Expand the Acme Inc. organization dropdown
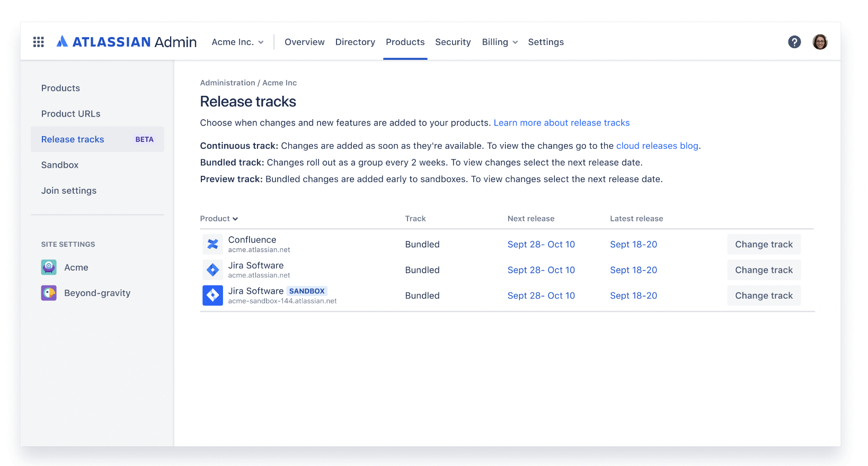Screen dimensions: 868x466 [237, 42]
